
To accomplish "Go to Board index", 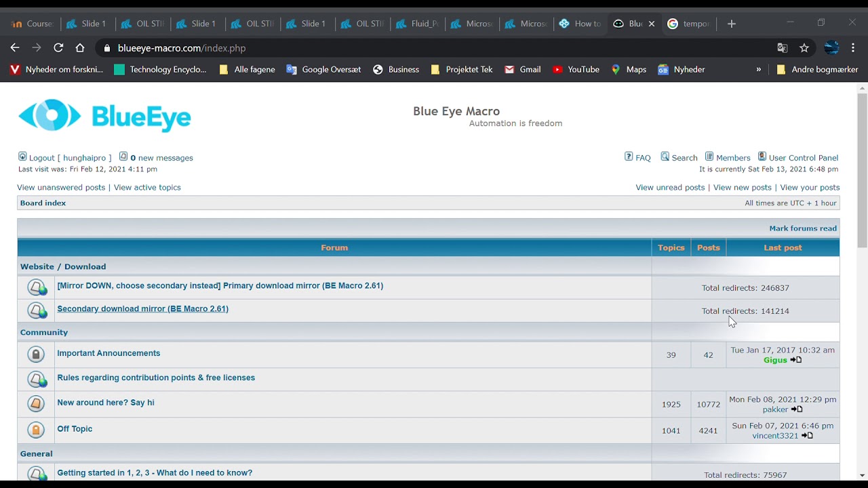I will pyautogui.click(x=43, y=203).
